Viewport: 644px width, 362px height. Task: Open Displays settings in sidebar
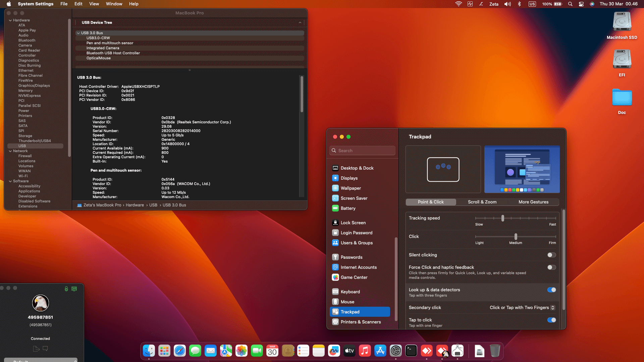349,178
